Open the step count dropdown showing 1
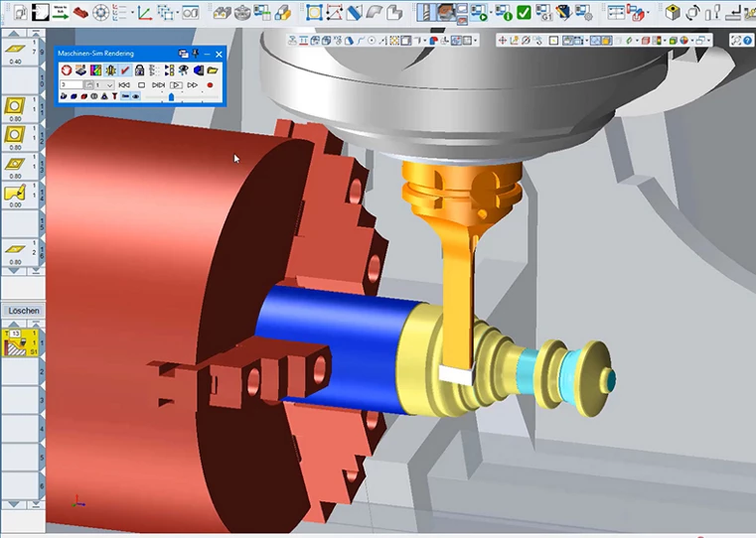The image size is (756, 538). pyautogui.click(x=108, y=85)
